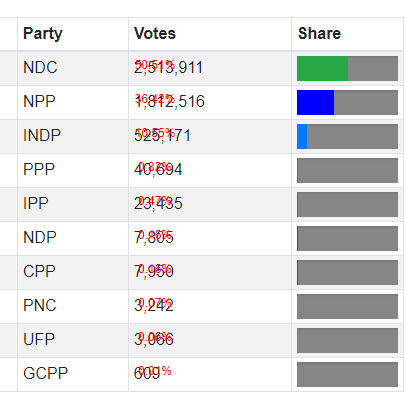Image resolution: width=413 pixels, height=410 pixels.
Task: Select the PNC row label
Action: [40, 306]
